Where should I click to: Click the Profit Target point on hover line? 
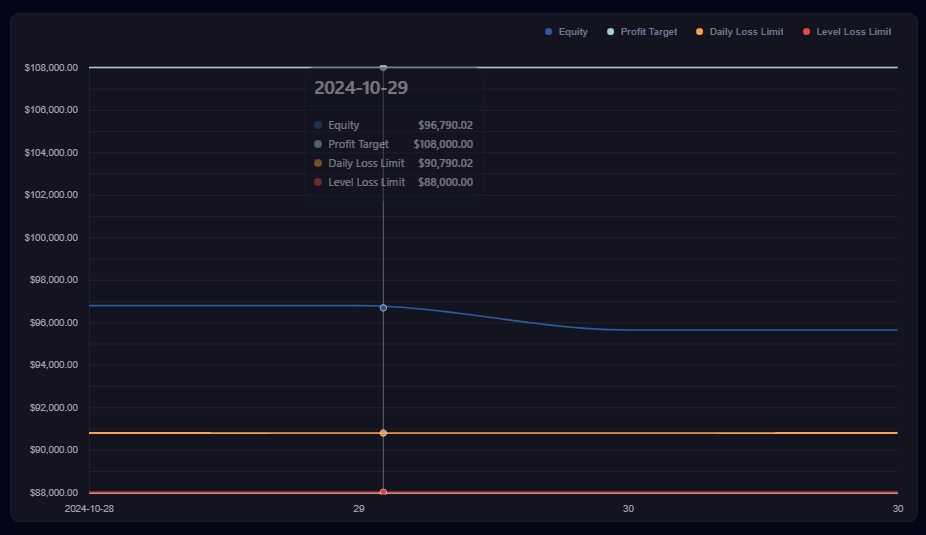383,68
